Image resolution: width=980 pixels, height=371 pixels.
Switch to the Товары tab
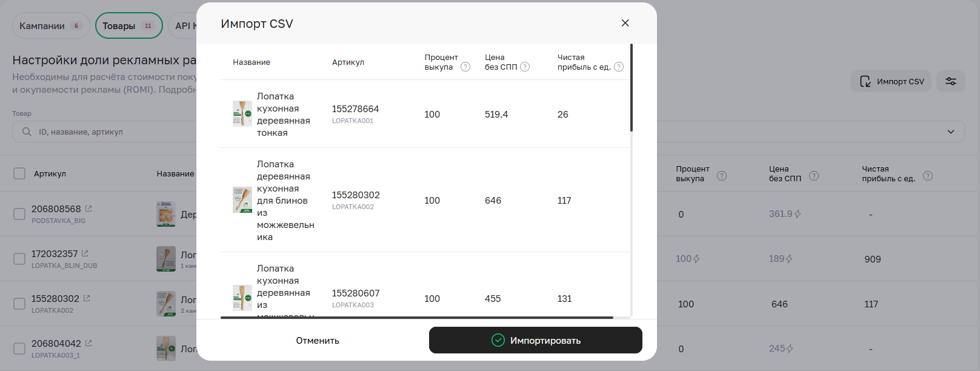tap(128, 25)
